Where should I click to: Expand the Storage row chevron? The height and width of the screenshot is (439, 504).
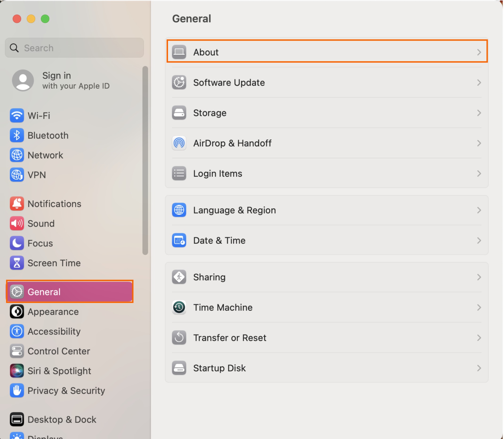[x=479, y=113]
